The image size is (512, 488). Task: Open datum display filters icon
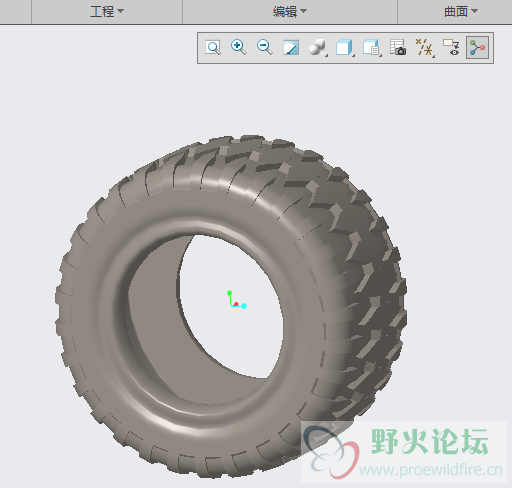coord(424,47)
